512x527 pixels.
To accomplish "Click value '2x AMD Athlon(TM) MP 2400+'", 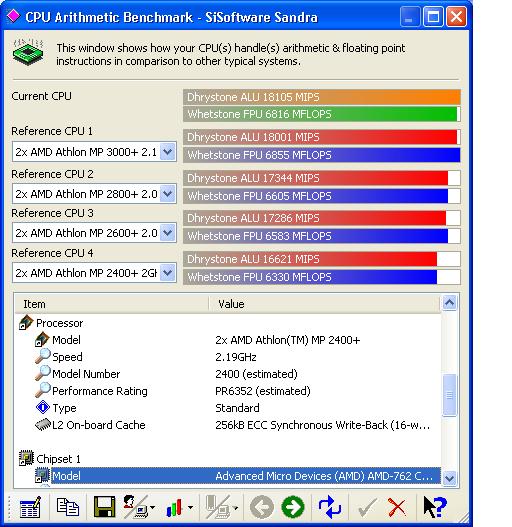I will (288, 340).
